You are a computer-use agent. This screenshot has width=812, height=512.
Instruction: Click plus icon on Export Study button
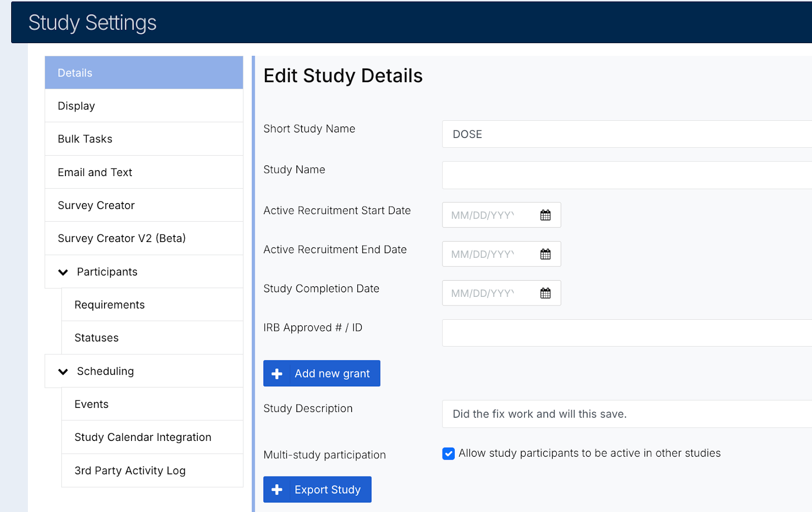point(277,490)
